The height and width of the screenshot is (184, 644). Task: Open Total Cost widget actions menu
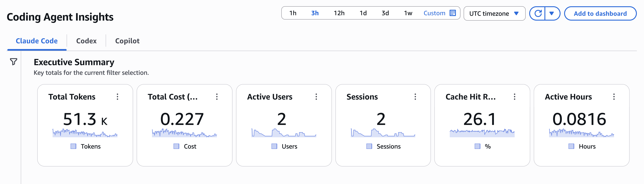217,97
